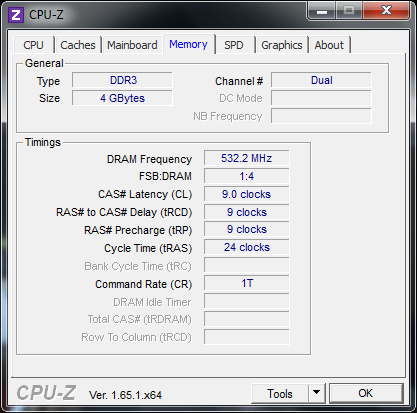
Task: Minimize the CPU-Z window
Action: pos(321,12)
